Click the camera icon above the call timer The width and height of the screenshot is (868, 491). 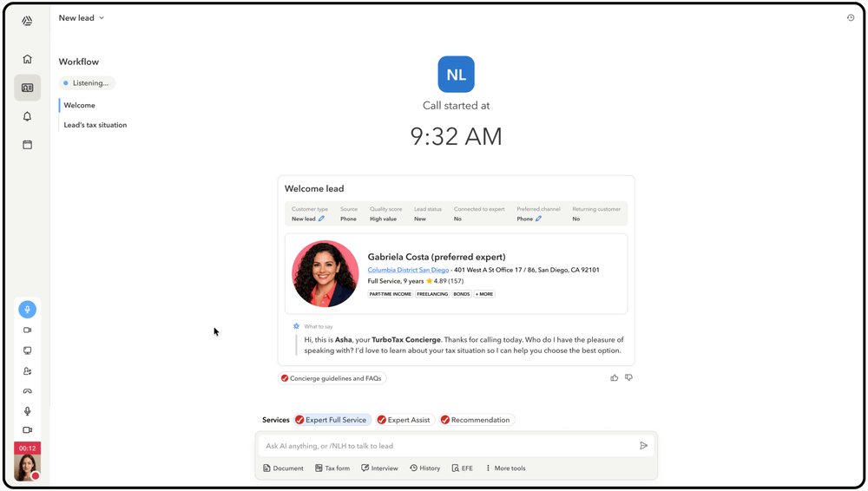coord(27,430)
